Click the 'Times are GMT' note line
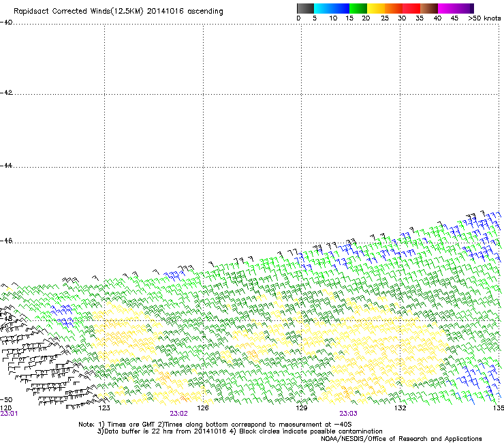The height and width of the screenshot is (443, 504). point(215,425)
